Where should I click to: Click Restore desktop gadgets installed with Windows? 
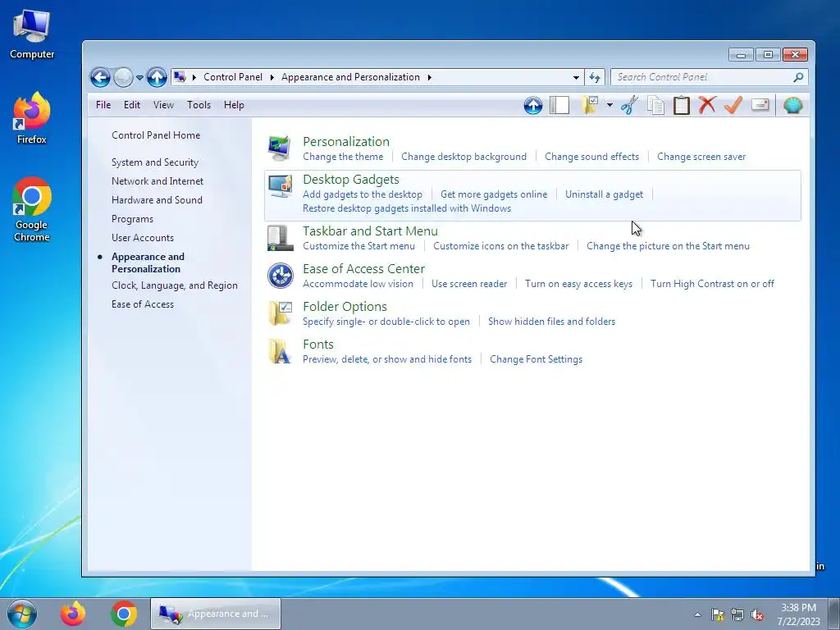click(x=407, y=208)
